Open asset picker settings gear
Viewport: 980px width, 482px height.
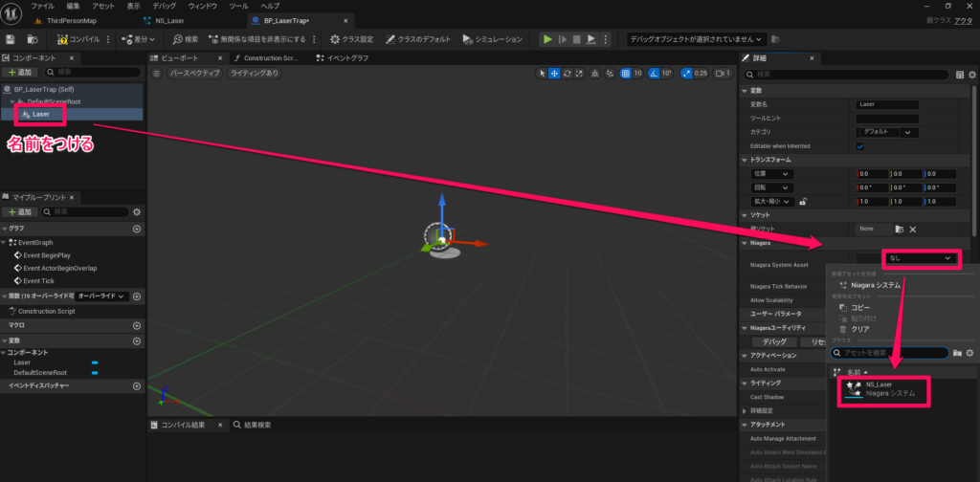970,354
